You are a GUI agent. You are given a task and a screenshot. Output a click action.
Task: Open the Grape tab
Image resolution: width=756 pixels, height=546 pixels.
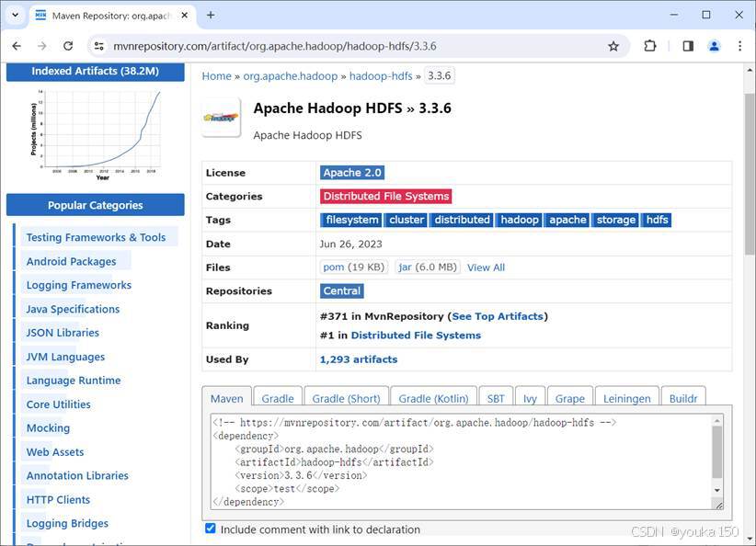tap(570, 399)
